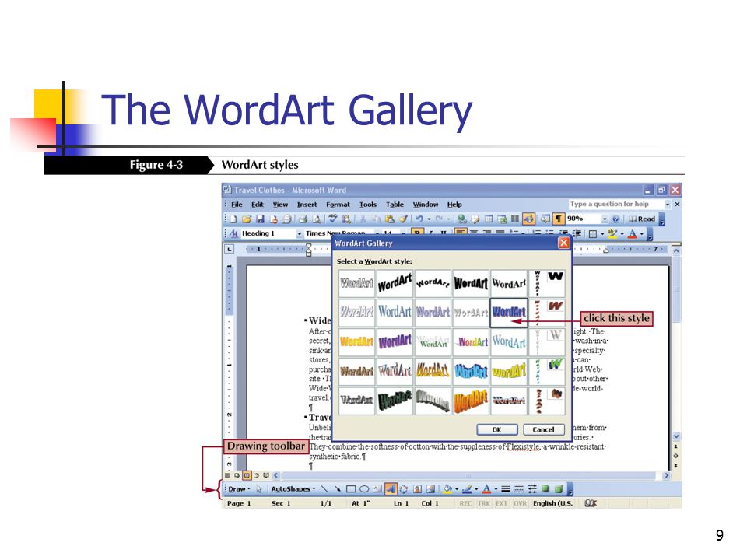747x560 pixels.
Task: Open the Undo history dropdown arrow
Action: (429, 219)
